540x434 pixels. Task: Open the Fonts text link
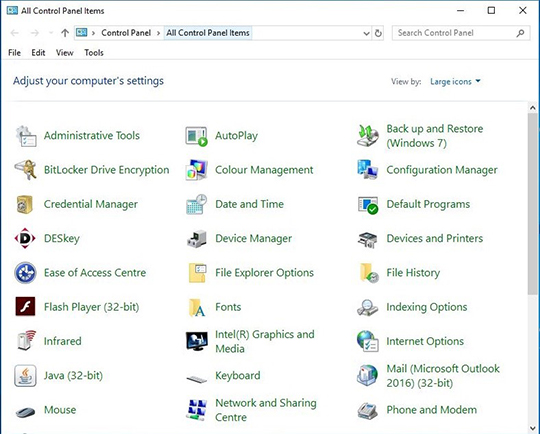pyautogui.click(x=228, y=307)
